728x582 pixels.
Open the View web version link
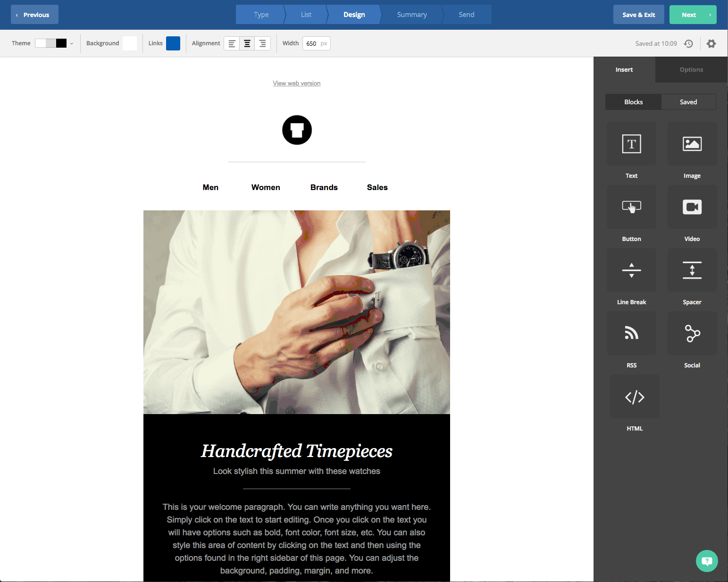click(x=296, y=83)
